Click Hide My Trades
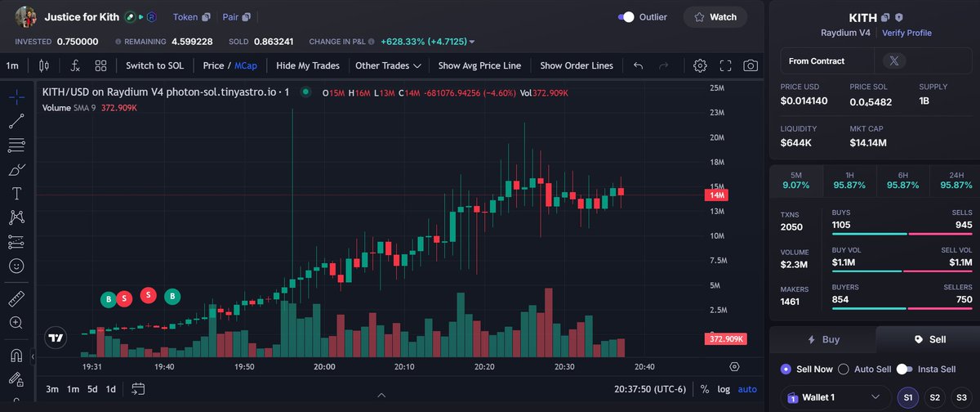The width and height of the screenshot is (980, 412). click(x=308, y=65)
